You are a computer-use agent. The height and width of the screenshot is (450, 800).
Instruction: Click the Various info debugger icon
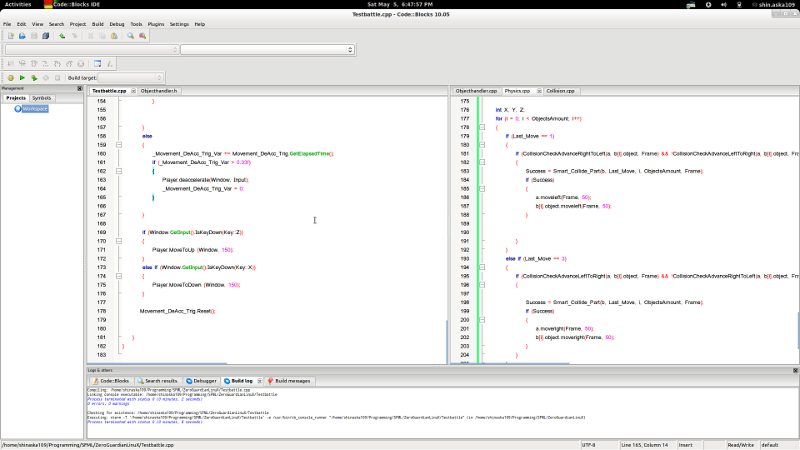tap(109, 64)
